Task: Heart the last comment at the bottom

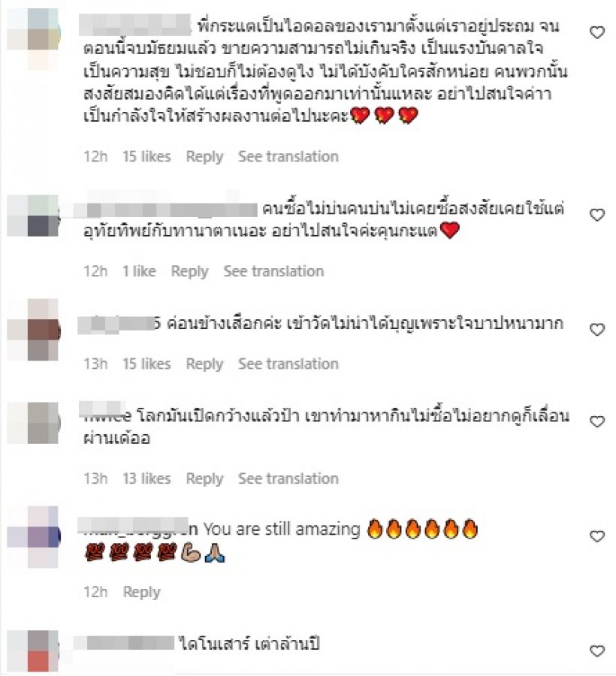Action: (596, 651)
